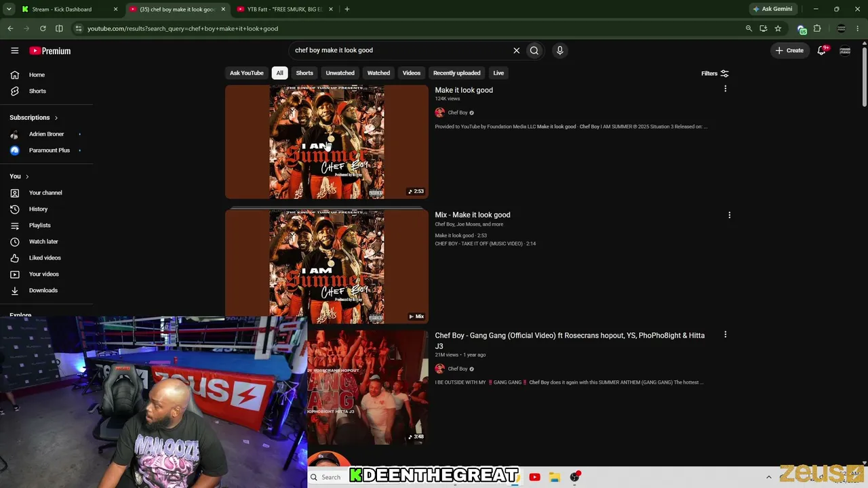Go back with the browser back arrow
Viewport: 868px width, 488px height.
10,28
